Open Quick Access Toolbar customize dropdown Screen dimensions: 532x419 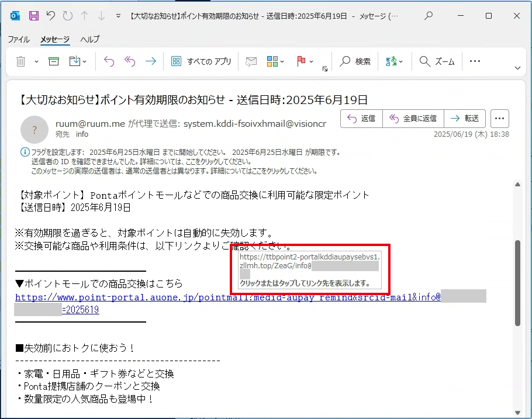(118, 16)
